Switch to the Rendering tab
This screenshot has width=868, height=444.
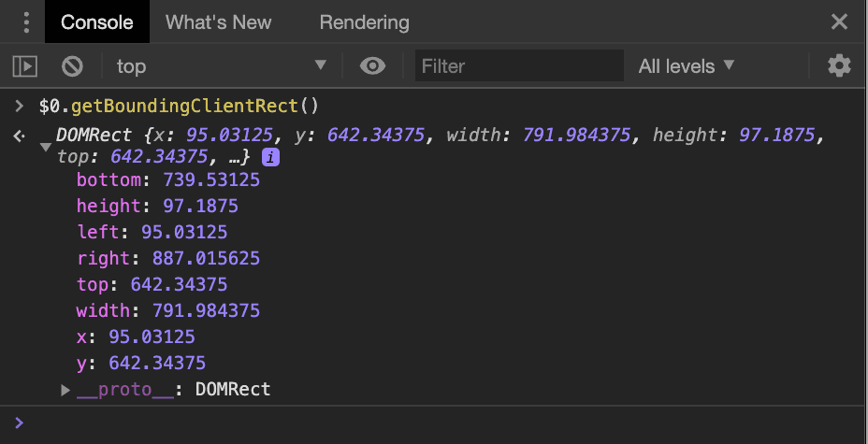[364, 22]
